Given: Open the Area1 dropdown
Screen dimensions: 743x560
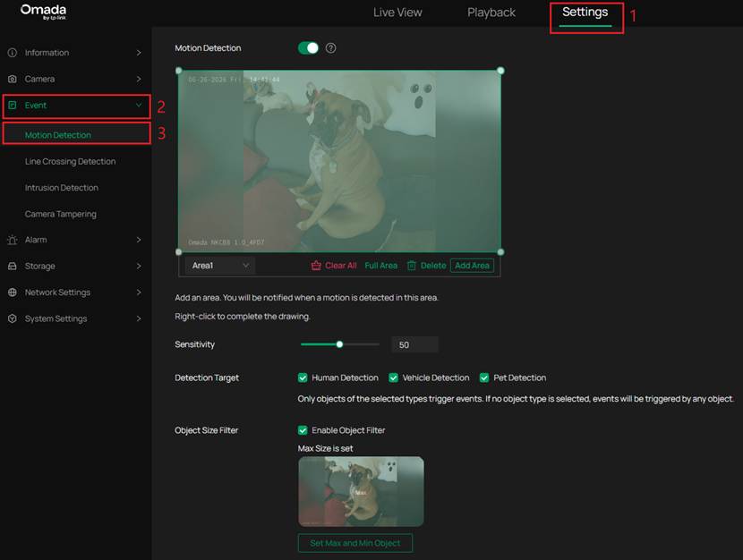Looking at the screenshot, I should click(x=220, y=266).
